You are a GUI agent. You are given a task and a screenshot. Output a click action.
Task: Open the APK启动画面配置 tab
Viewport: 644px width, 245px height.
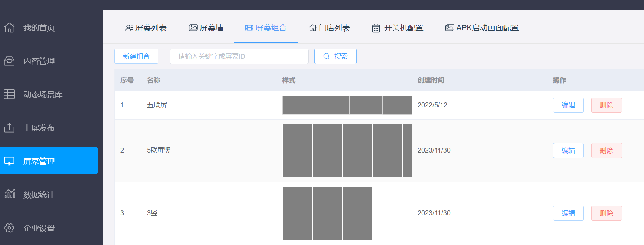(482, 28)
